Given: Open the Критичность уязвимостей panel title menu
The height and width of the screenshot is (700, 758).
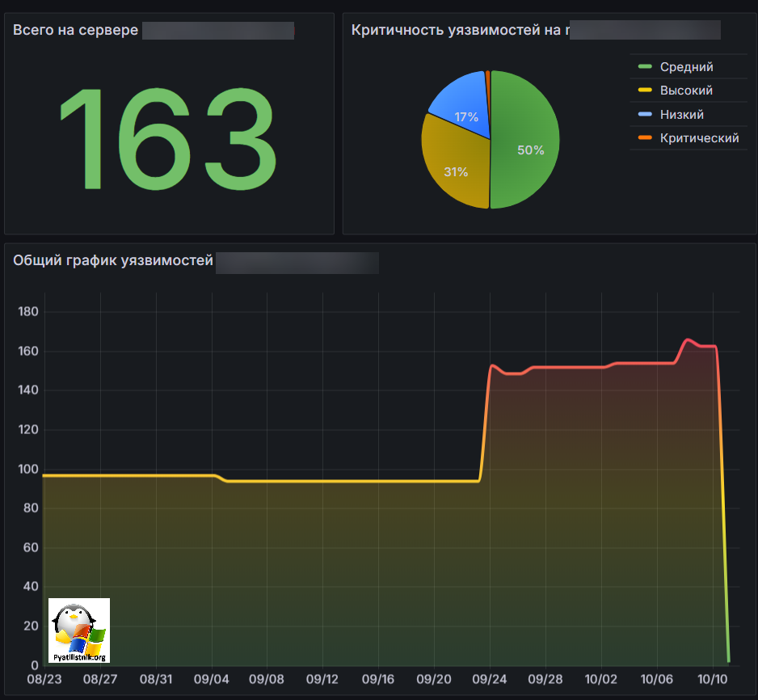Looking at the screenshot, I should coord(458,31).
